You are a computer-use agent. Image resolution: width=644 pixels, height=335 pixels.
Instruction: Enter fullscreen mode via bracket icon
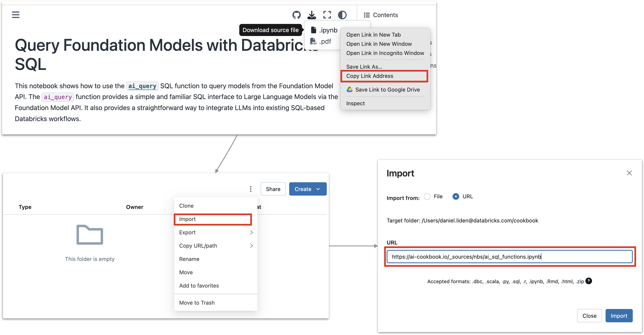(327, 15)
